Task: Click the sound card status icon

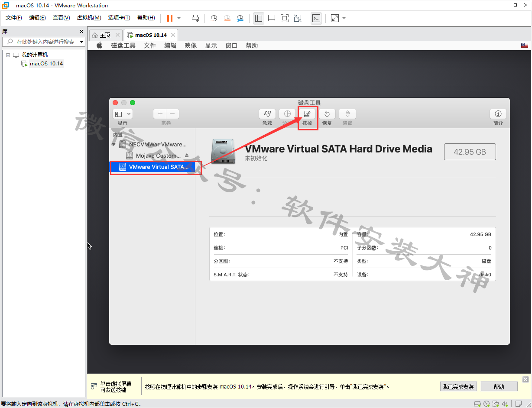Action: (x=505, y=404)
